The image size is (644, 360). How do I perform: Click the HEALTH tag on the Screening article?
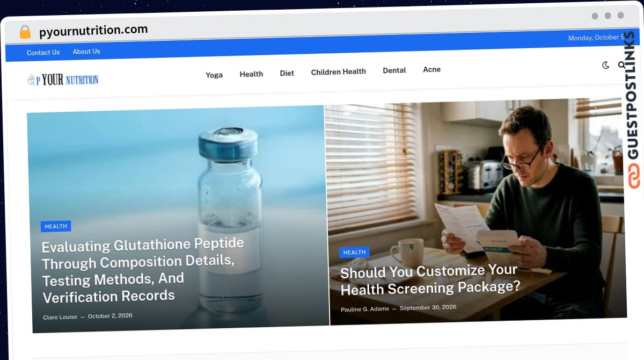[x=354, y=252]
